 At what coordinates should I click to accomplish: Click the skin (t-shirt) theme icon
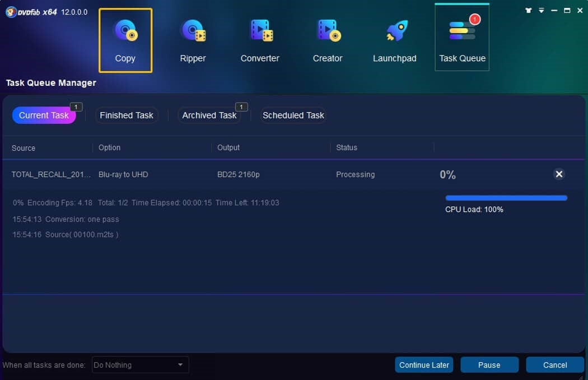coord(529,11)
